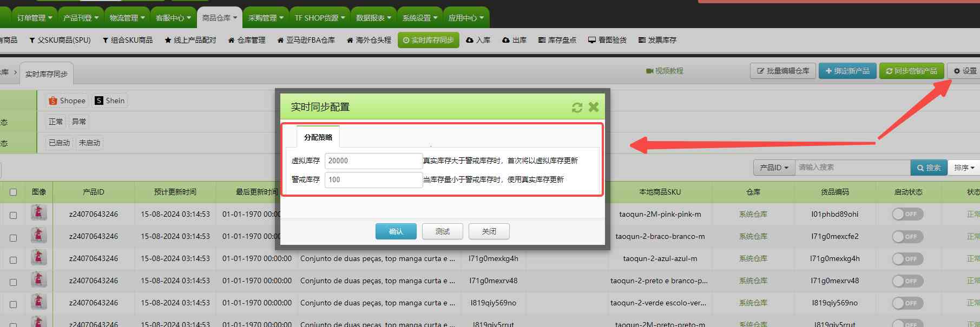Expand the 数据报表 dropdown menu
This screenshot has width=980, height=327.
coord(373,18)
